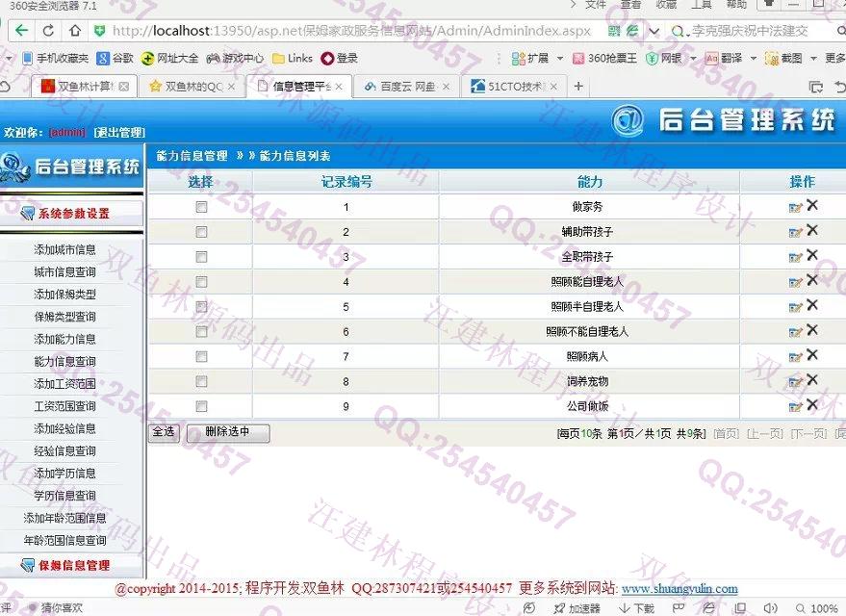Click the edit icon for 照顾病人 row
Image resolution: width=846 pixels, height=616 pixels.
pos(795,357)
